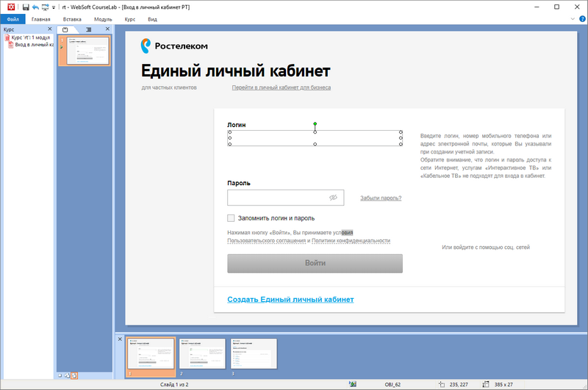This screenshot has height=390, width=588.
Task: Open help with the blue question icon
Action: click(583, 19)
